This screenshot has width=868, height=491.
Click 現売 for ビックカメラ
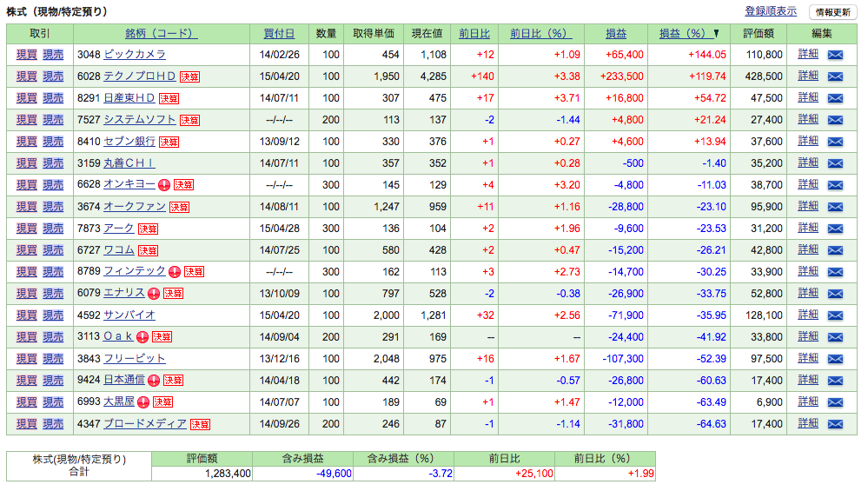coord(53,54)
